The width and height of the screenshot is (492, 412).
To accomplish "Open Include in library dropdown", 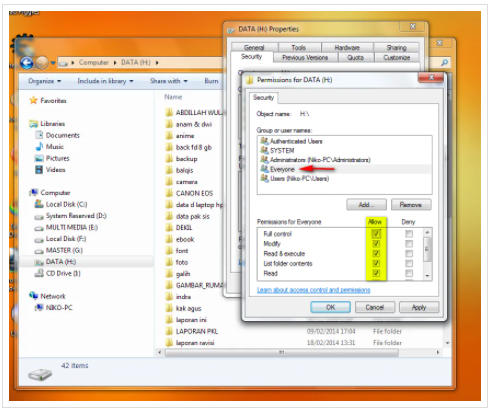I will [x=105, y=81].
